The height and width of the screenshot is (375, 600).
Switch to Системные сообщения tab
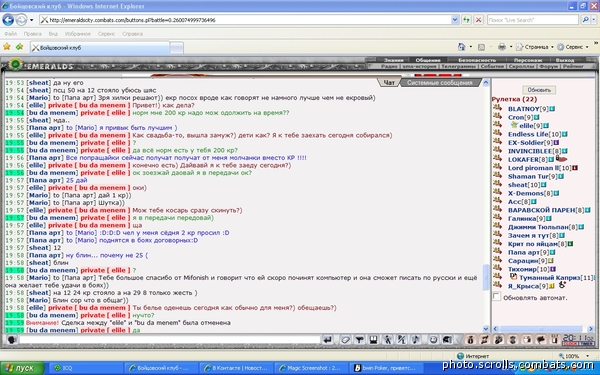(x=439, y=83)
